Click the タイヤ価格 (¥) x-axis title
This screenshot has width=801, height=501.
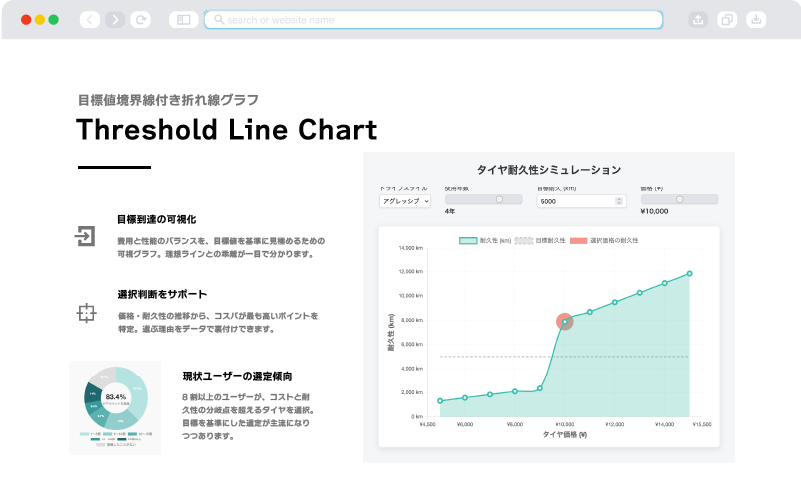coord(564,435)
